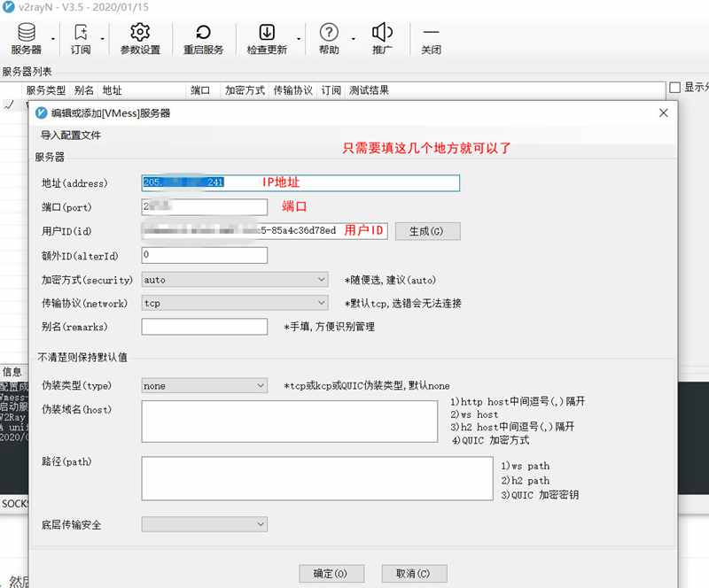
Task: Click the '3)QUIC 加密密钥' path hint text
Action: click(540, 495)
